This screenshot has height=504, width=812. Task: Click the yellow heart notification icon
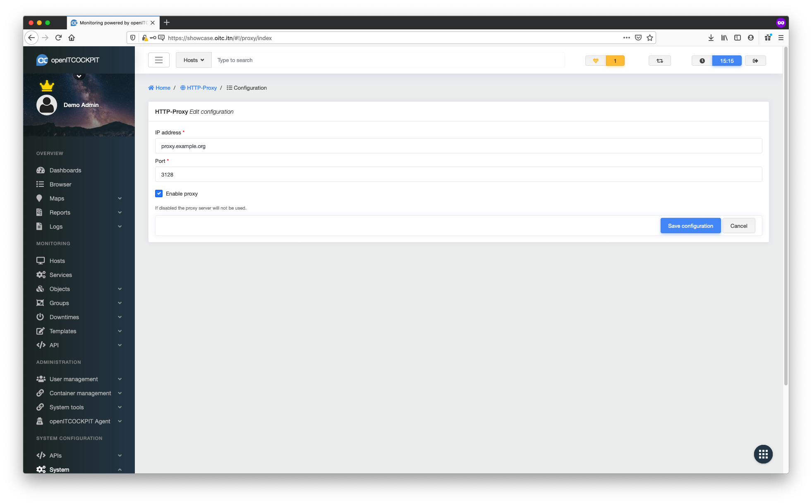point(596,61)
